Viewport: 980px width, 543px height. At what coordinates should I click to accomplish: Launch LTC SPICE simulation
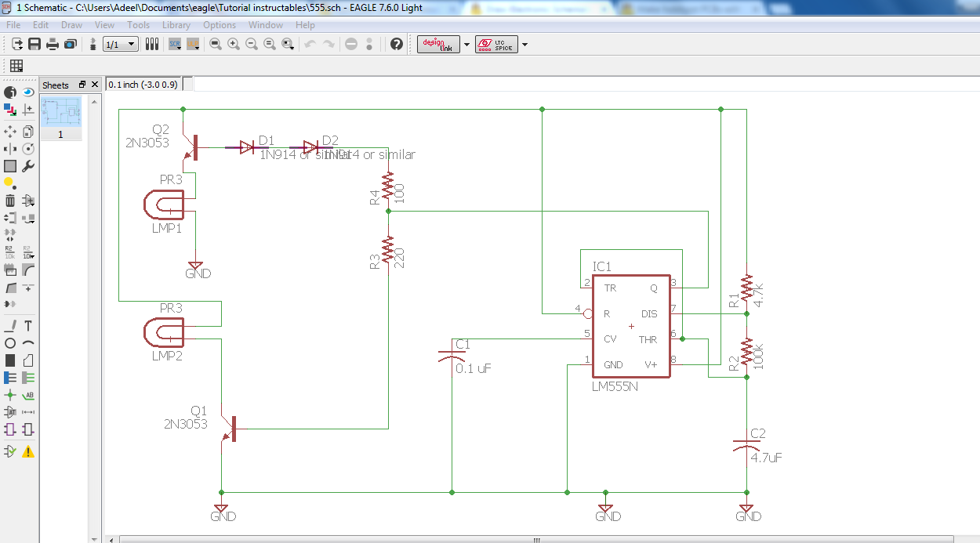coord(495,44)
